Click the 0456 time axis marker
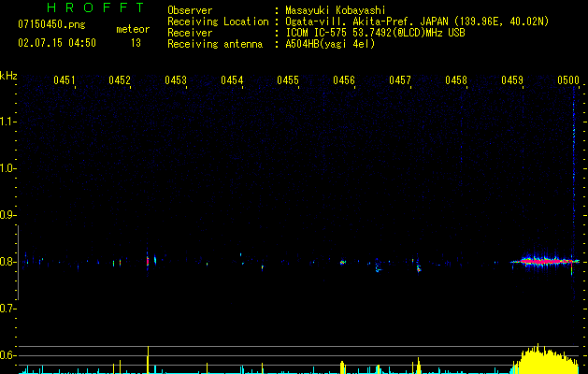Screen dimensions: 588x374 click(344, 80)
